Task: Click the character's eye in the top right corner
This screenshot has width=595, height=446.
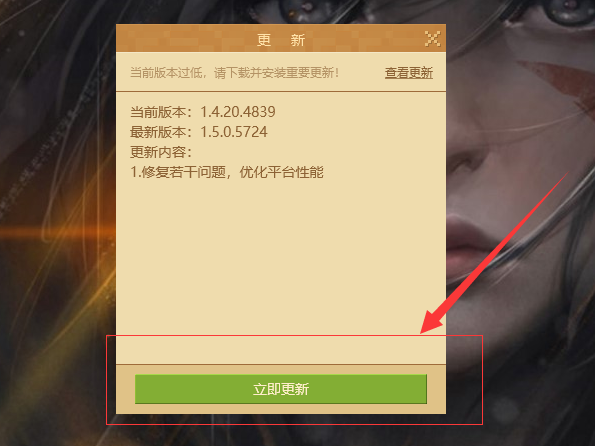Action: point(569,9)
